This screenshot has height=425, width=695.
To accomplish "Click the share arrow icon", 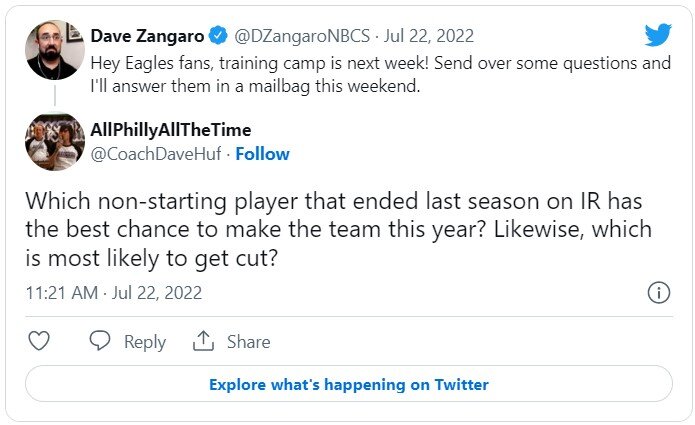I will coord(203,341).
